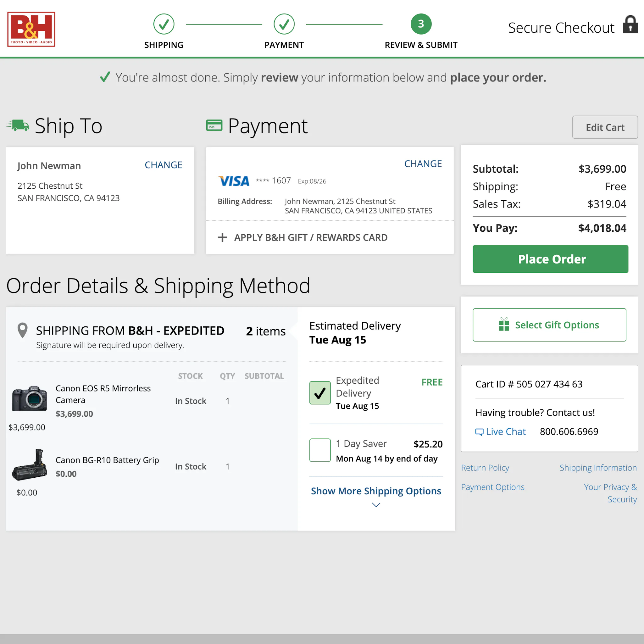This screenshot has width=644, height=644.
Task: Click the SUBTOTAL column header
Action: 264,376
